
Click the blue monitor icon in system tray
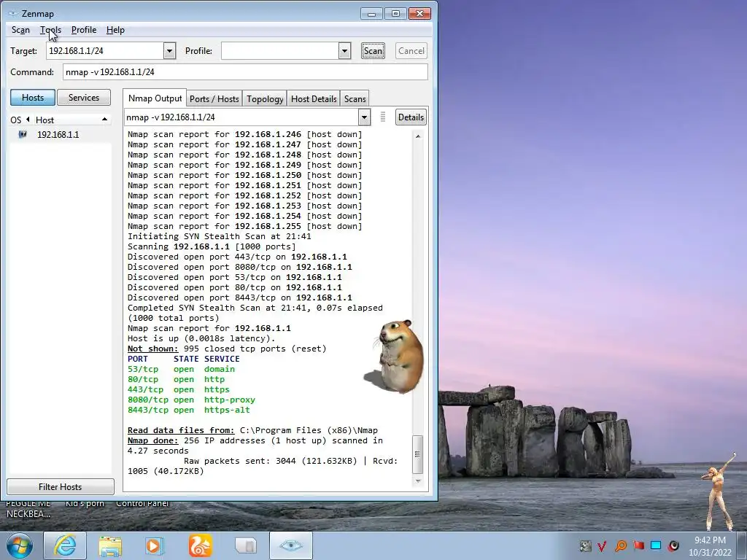pos(656,545)
